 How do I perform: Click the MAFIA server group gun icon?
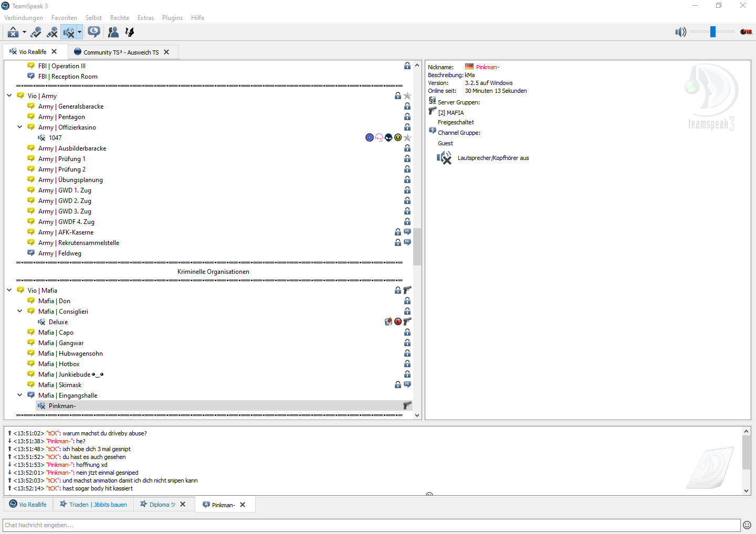pos(433,111)
